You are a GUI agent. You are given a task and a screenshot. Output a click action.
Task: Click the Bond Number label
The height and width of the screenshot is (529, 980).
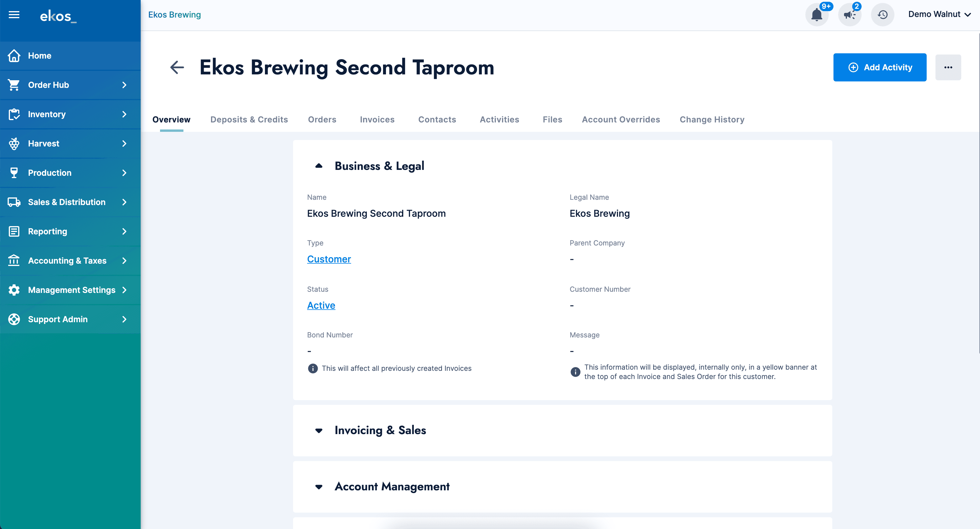pos(329,335)
